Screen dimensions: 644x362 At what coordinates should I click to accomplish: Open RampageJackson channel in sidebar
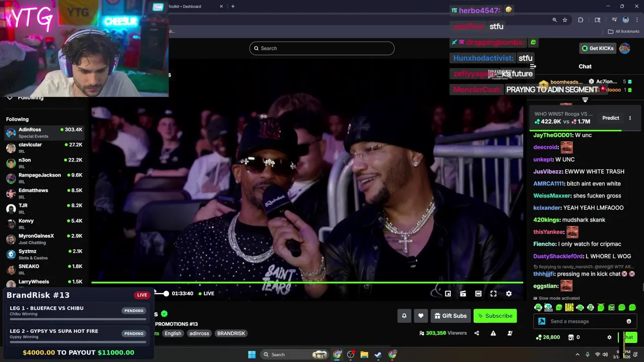[45, 178]
